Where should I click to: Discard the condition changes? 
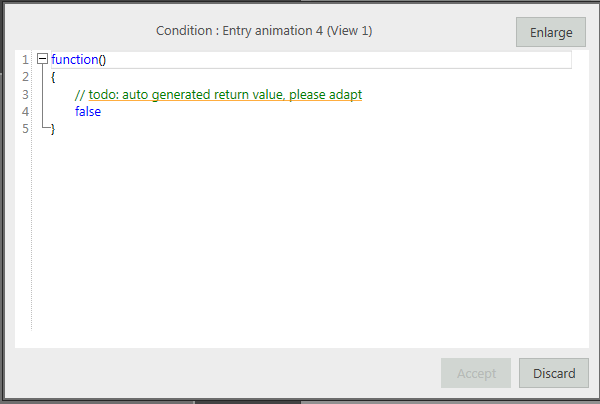[554, 373]
